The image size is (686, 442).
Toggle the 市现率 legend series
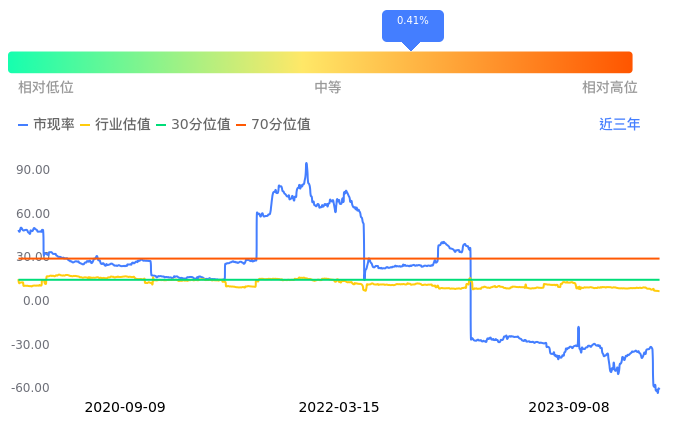coord(46,125)
